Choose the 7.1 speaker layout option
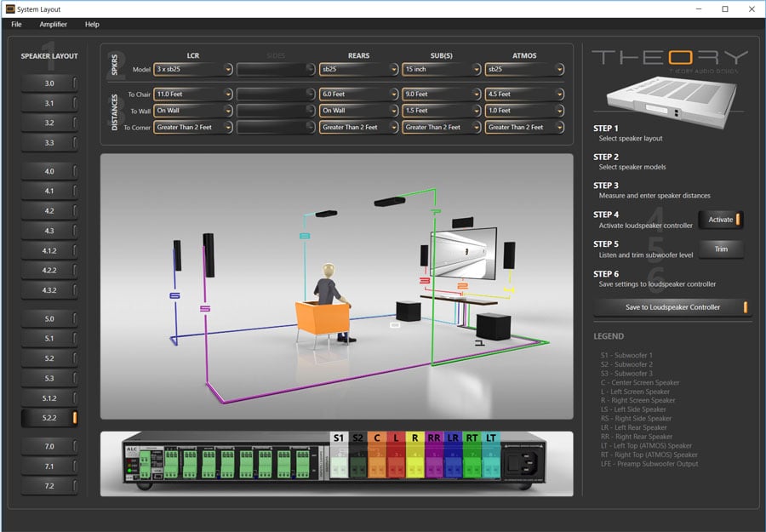766x532 pixels. (x=49, y=466)
